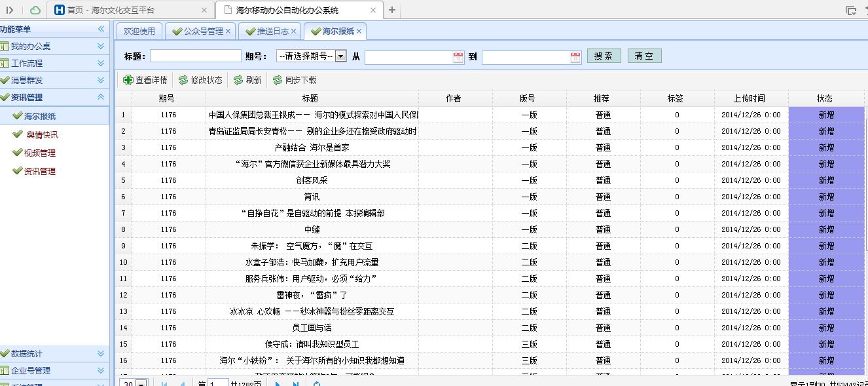Switch to the 公众号管理 tab
This screenshot has width=868, height=386.
[199, 31]
